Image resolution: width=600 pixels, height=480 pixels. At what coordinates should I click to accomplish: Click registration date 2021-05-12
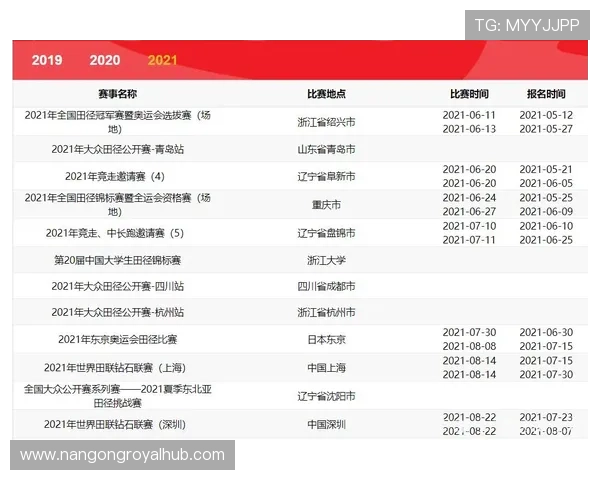[546, 115]
